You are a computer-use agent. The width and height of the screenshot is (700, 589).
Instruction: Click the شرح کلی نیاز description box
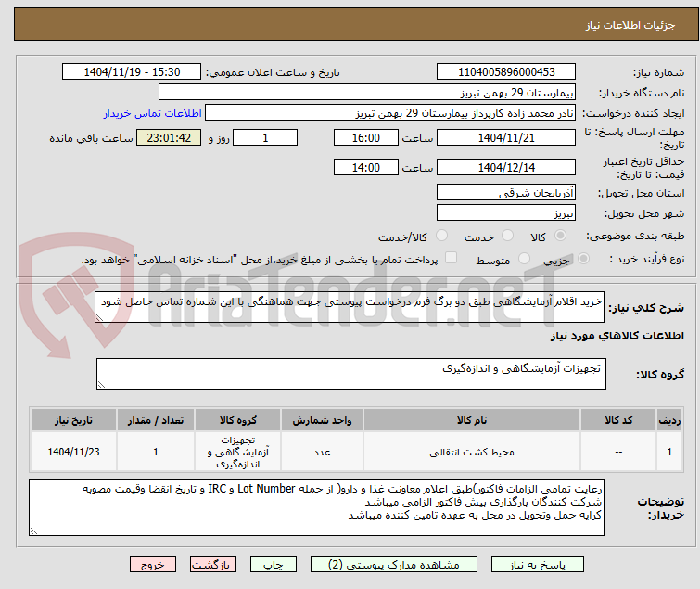click(x=350, y=307)
